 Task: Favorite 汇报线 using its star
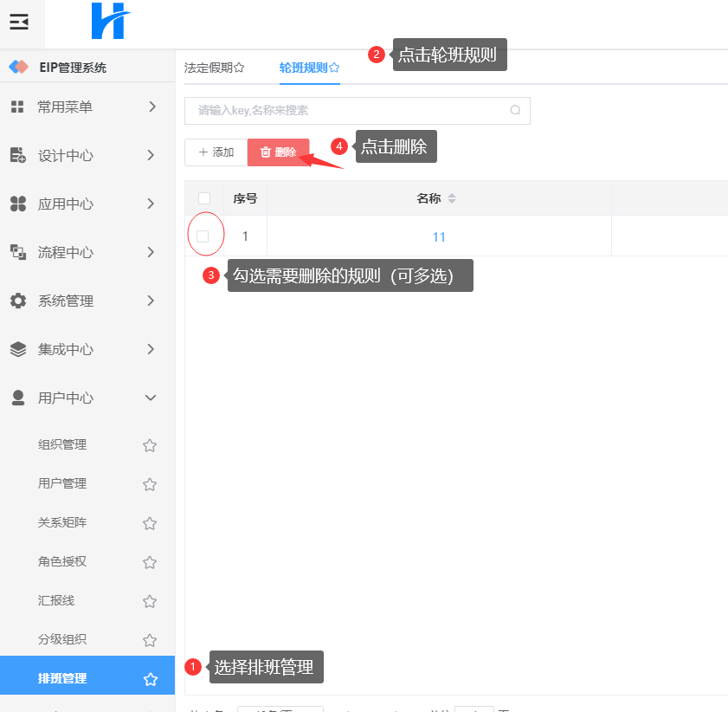tap(150, 601)
